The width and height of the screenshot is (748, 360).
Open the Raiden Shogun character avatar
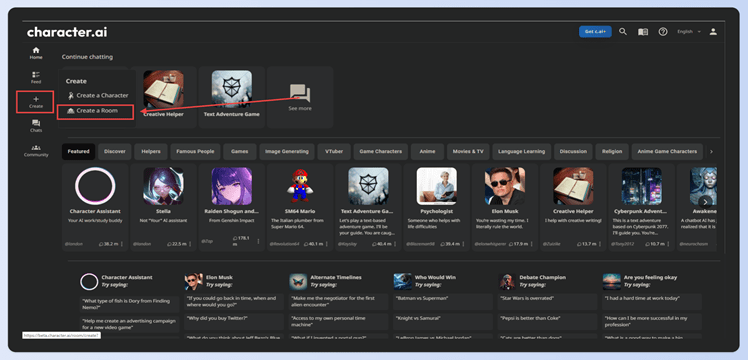click(x=231, y=186)
